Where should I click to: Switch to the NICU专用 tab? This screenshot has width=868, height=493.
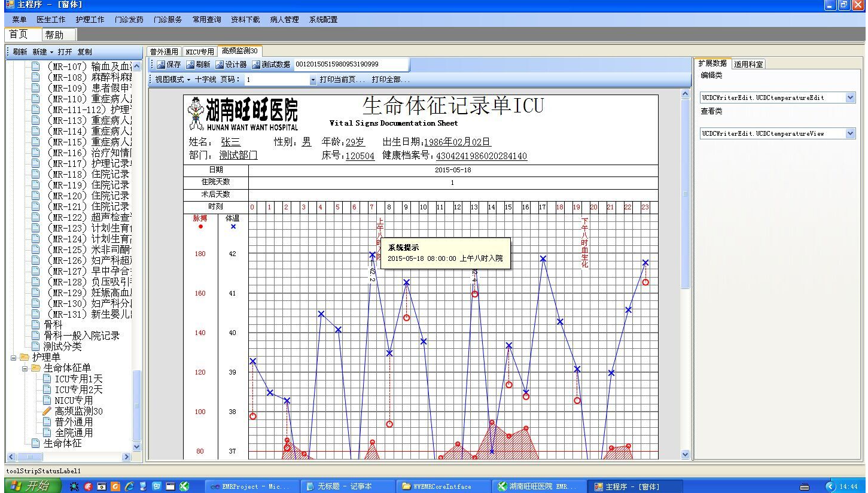click(199, 52)
